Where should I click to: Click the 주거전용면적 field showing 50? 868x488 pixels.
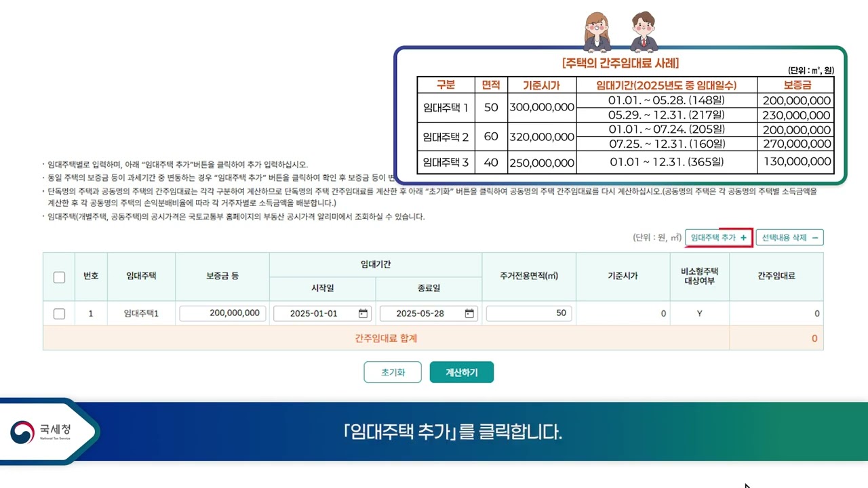[x=529, y=313]
